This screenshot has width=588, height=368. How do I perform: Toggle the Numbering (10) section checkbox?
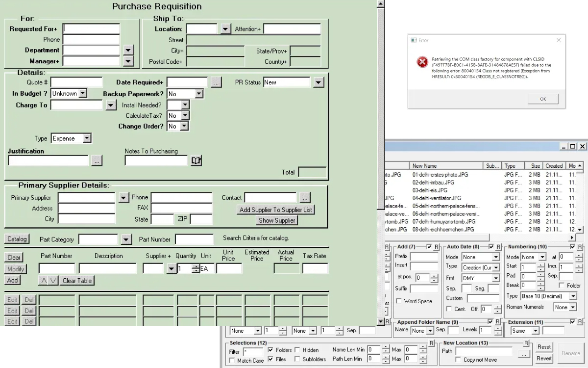572,247
